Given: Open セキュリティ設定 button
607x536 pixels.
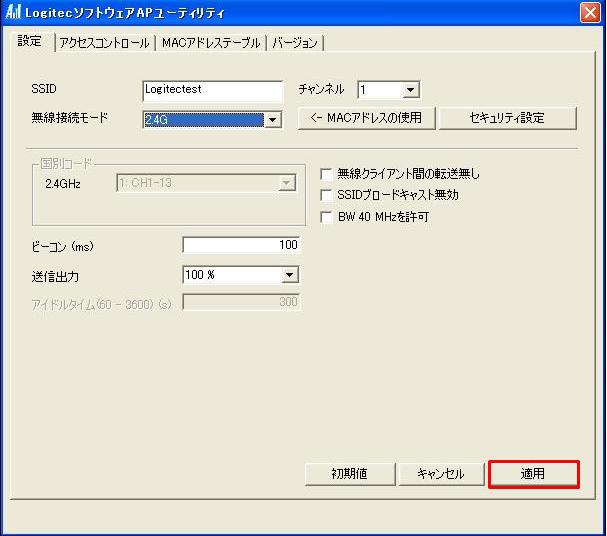Looking at the screenshot, I should tap(508, 118).
